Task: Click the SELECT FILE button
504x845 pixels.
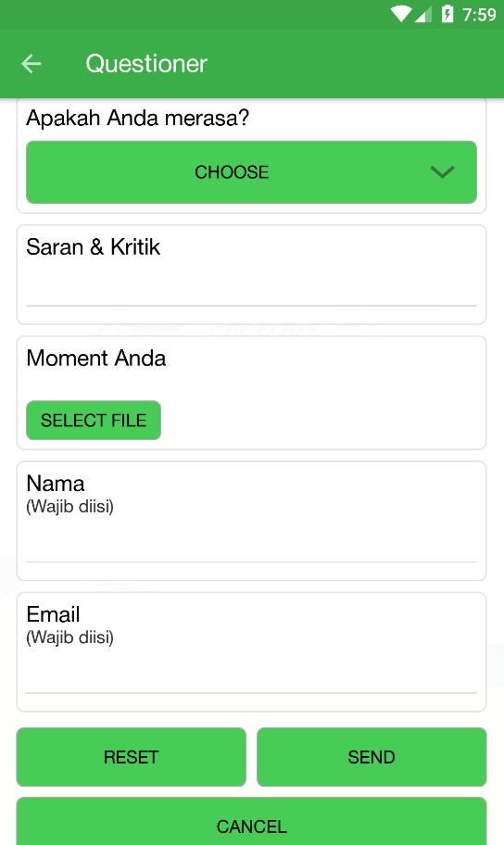Action: click(x=94, y=421)
